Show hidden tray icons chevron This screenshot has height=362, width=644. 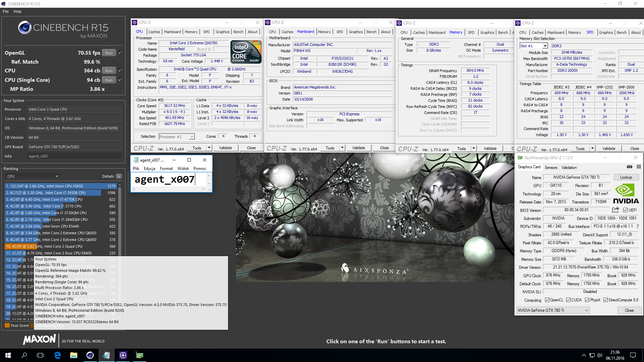point(584,355)
